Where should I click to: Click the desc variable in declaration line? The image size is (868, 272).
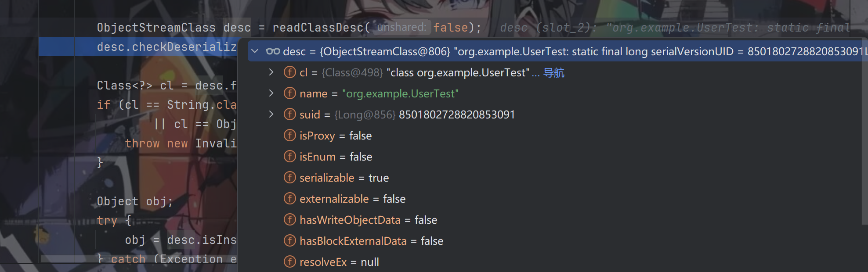(x=237, y=28)
